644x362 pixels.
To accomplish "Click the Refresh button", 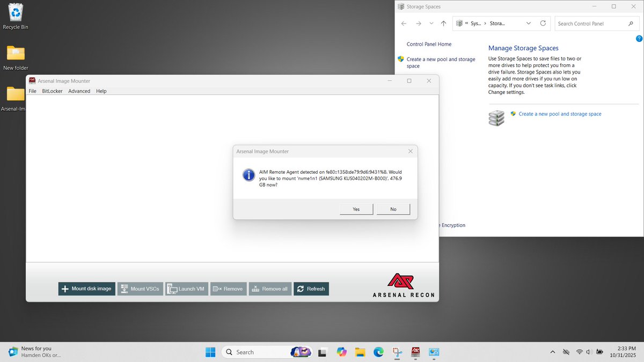I will (311, 289).
